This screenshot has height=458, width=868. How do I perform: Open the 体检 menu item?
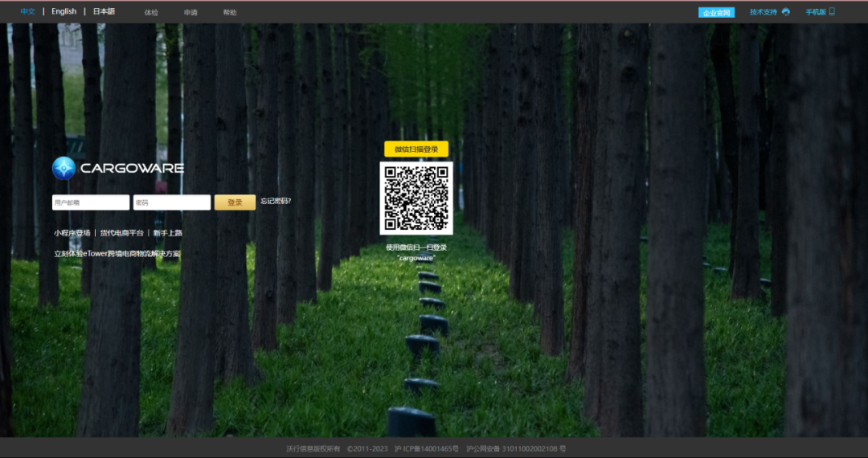pos(151,13)
